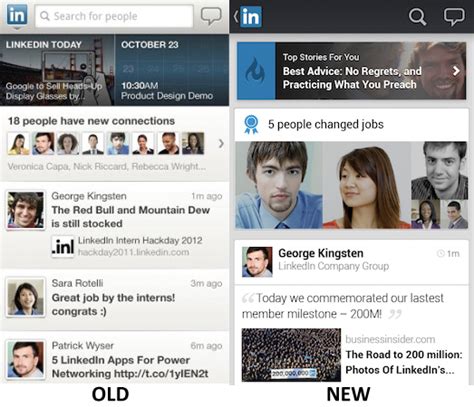Tap the blue ribbon award icon
The width and height of the screenshot is (474, 407).
251,124
